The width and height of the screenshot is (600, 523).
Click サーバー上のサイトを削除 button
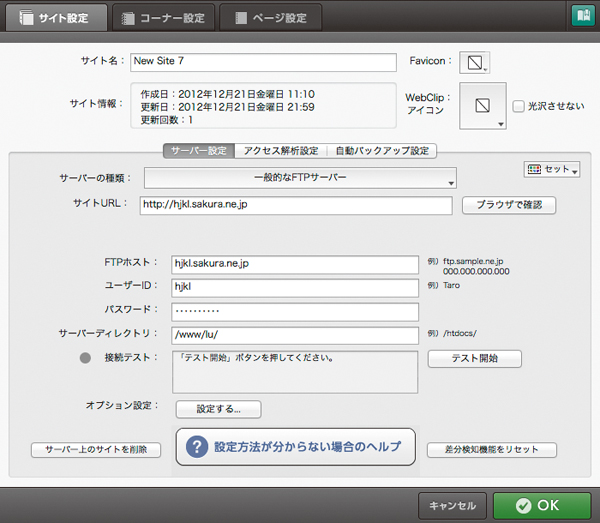coord(96,450)
